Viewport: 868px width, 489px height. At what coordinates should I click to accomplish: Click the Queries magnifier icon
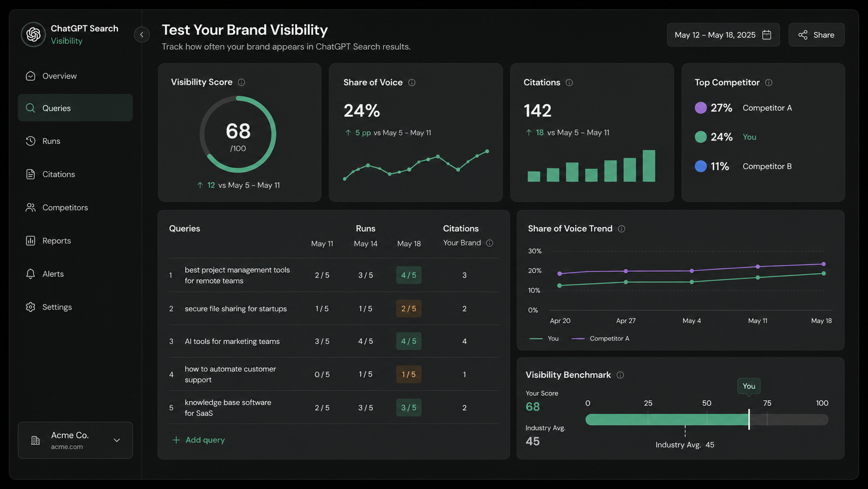(31, 108)
